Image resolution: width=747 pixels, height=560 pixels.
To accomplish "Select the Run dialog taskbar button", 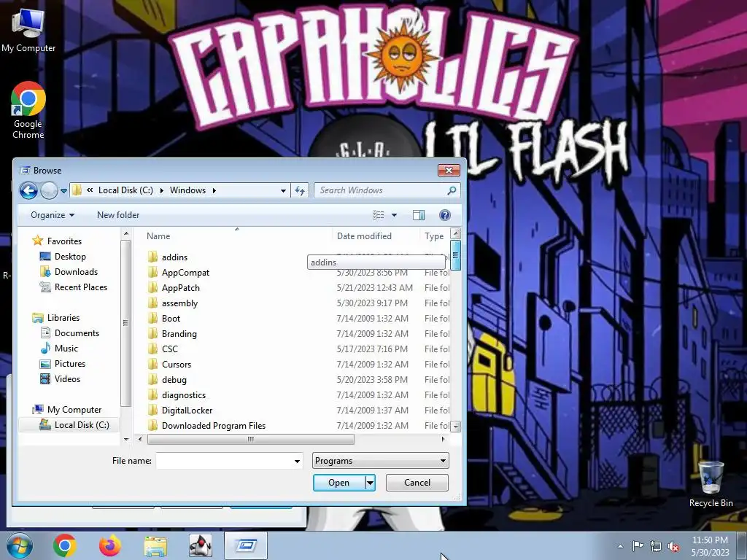I will pyautogui.click(x=246, y=545).
